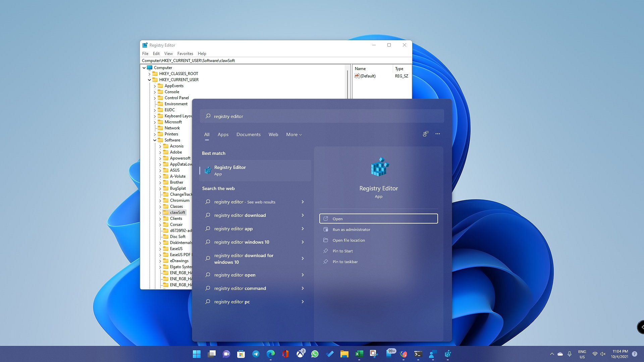Click the File Explorer taskbar icon

[344, 354]
